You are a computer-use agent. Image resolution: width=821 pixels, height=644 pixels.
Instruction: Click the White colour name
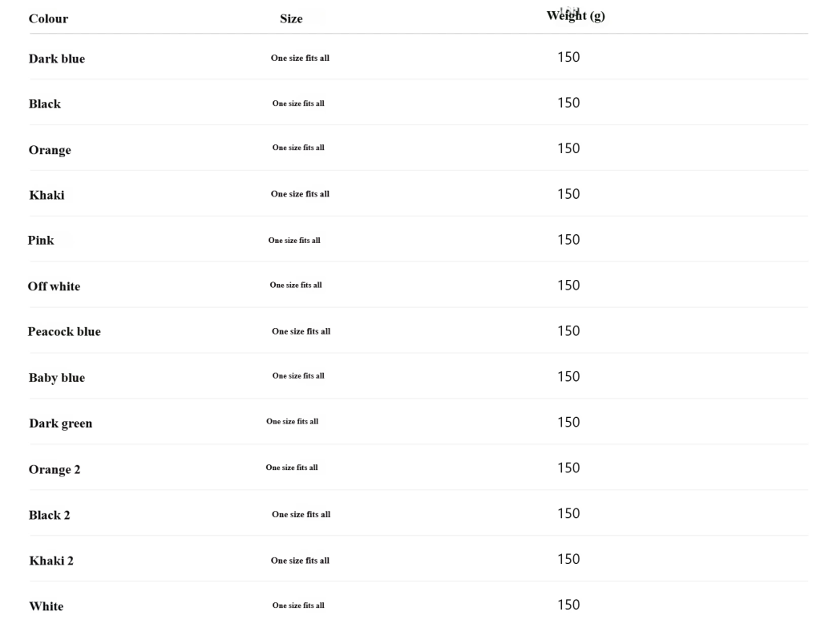[x=46, y=606]
